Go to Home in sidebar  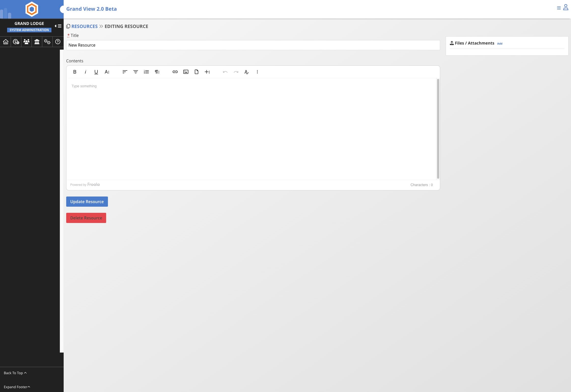click(6, 41)
